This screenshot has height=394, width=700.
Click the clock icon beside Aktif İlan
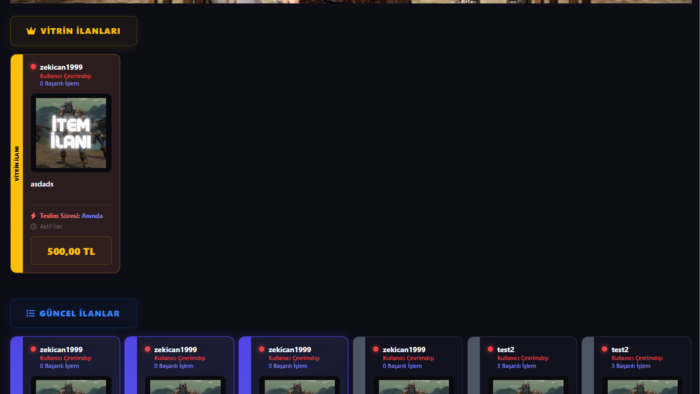coord(33,226)
